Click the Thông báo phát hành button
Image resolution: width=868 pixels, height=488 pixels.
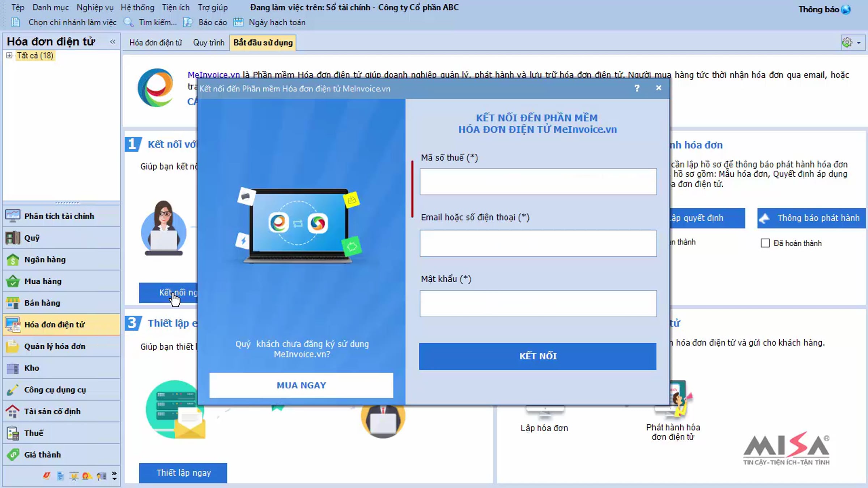[x=812, y=218]
